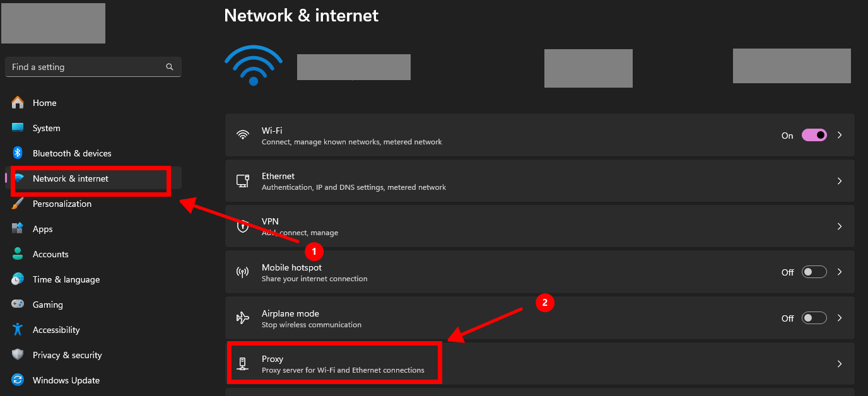Click the Bluetooth & devices icon
868x396 pixels.
click(18, 153)
